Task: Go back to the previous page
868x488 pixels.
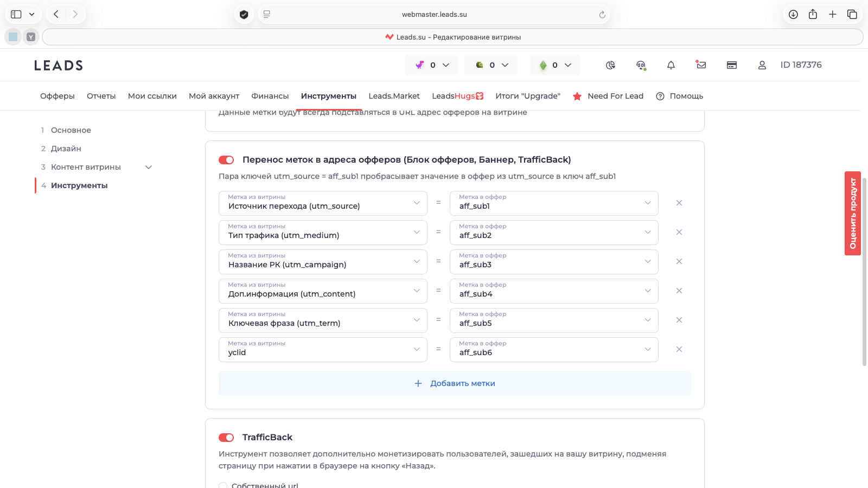Action: [56, 15]
